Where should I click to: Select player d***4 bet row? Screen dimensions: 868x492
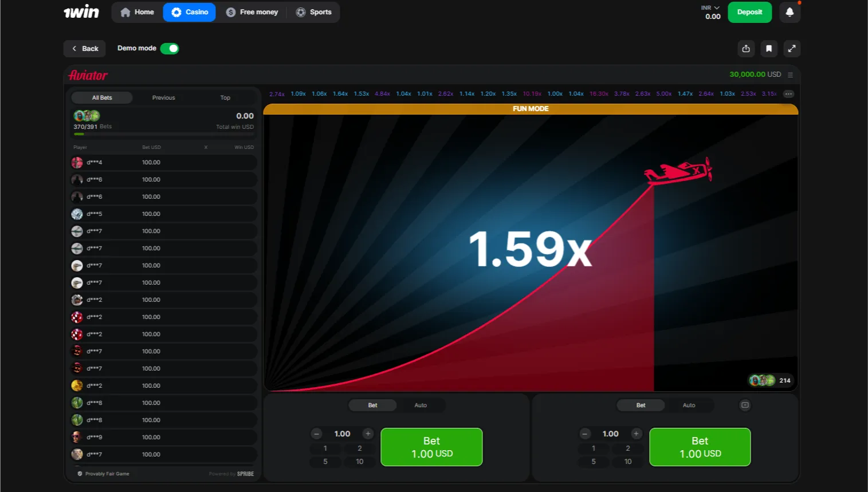(x=163, y=163)
